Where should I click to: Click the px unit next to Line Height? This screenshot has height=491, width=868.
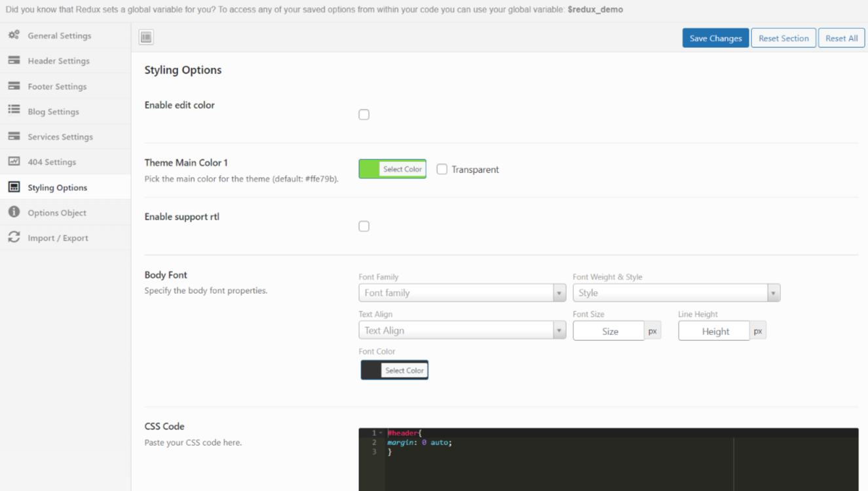click(x=758, y=331)
